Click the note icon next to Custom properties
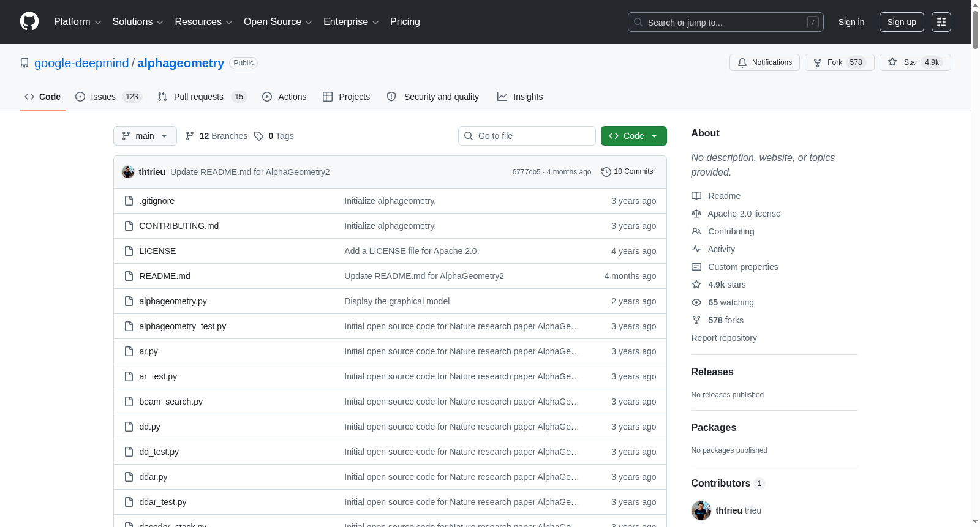The image size is (980, 527). [696, 267]
